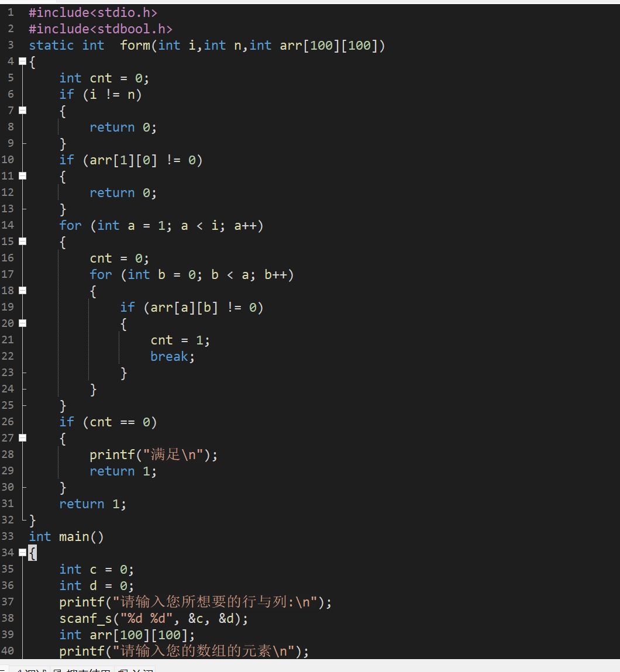Select line number 3 in the gutter
The height and width of the screenshot is (672, 620).
click(11, 45)
